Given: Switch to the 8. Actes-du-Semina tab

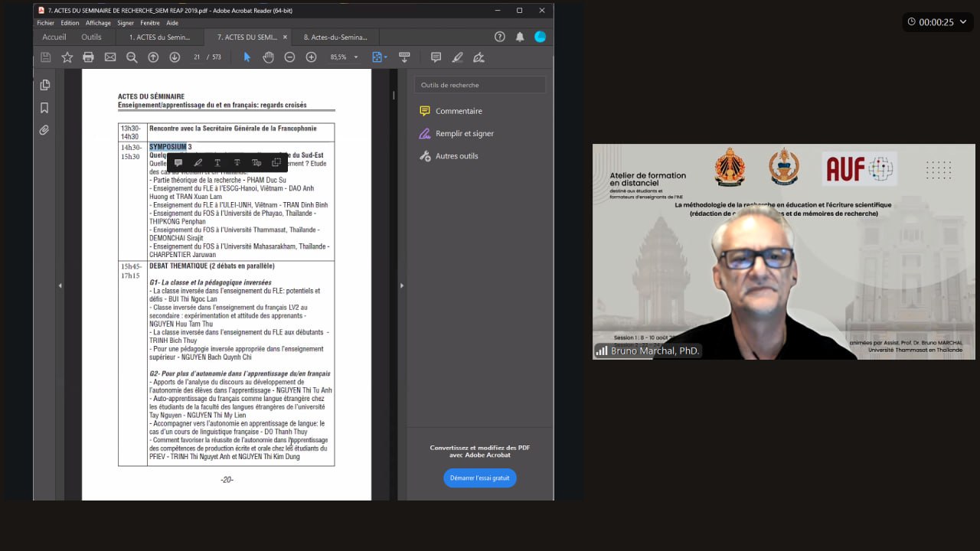Looking at the screenshot, I should (x=335, y=37).
